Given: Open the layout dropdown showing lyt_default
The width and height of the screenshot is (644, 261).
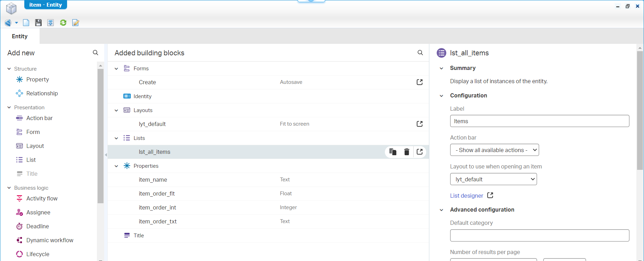Looking at the screenshot, I should click(493, 179).
